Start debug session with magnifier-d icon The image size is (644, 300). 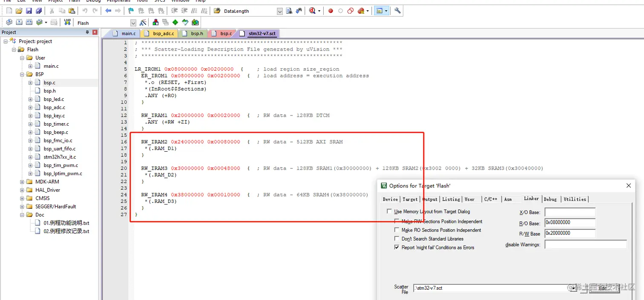click(313, 11)
